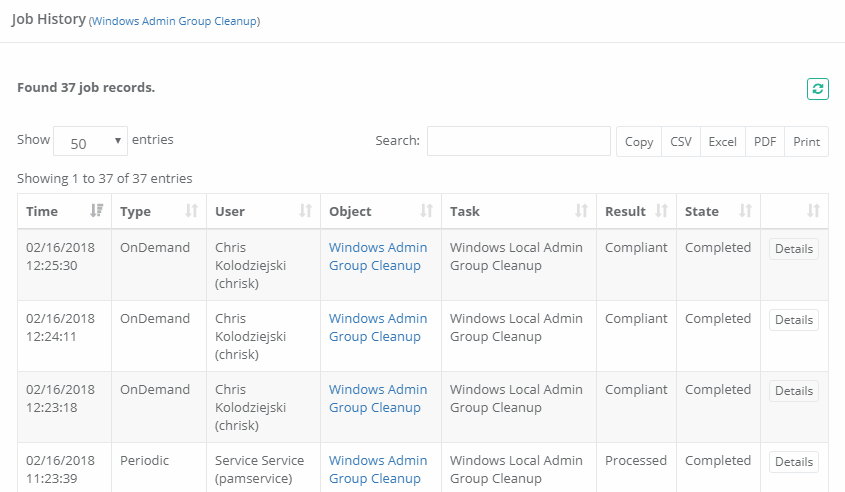Print the job history table

tap(806, 142)
